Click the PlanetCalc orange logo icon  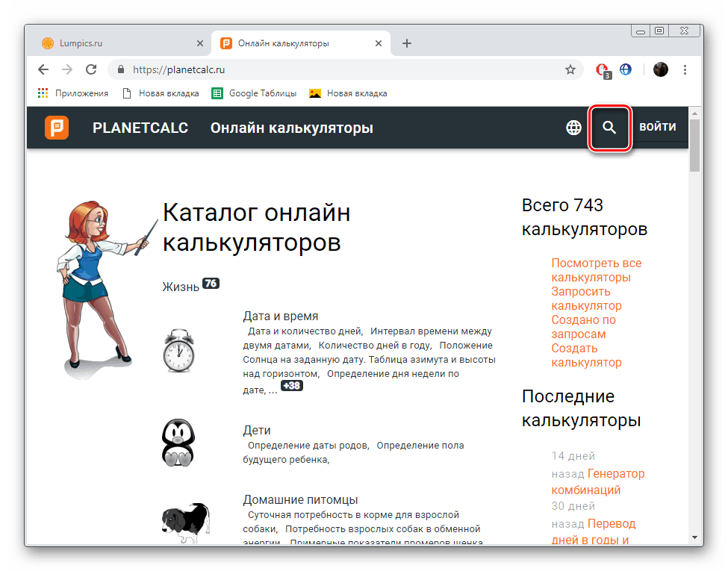click(x=57, y=128)
